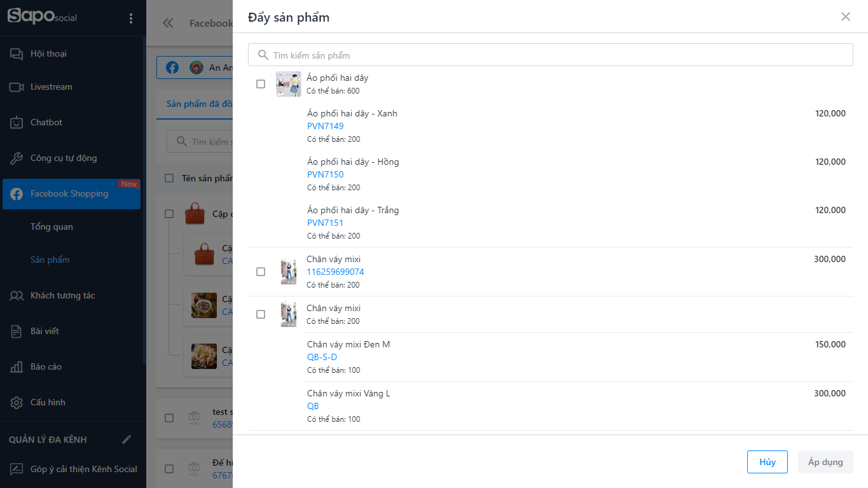Image resolution: width=868 pixels, height=488 pixels.
Task: Open the Tổng quan submenu item
Action: pyautogui.click(x=52, y=227)
